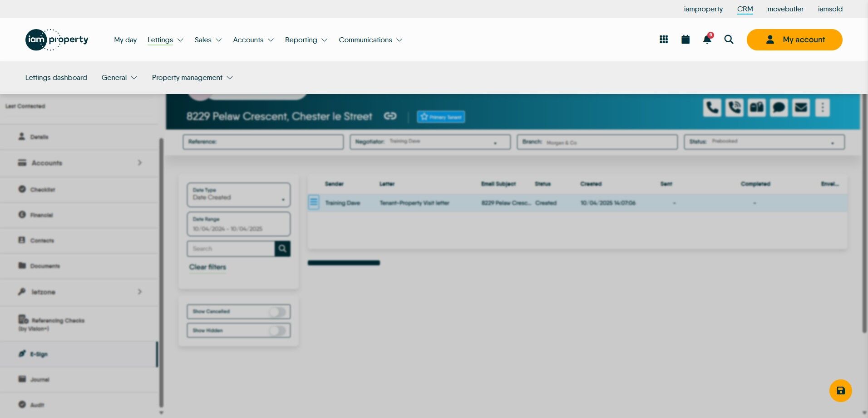Viewport: 868px width, 418px height.
Task: Click the voicemail icon button
Action: point(757,108)
